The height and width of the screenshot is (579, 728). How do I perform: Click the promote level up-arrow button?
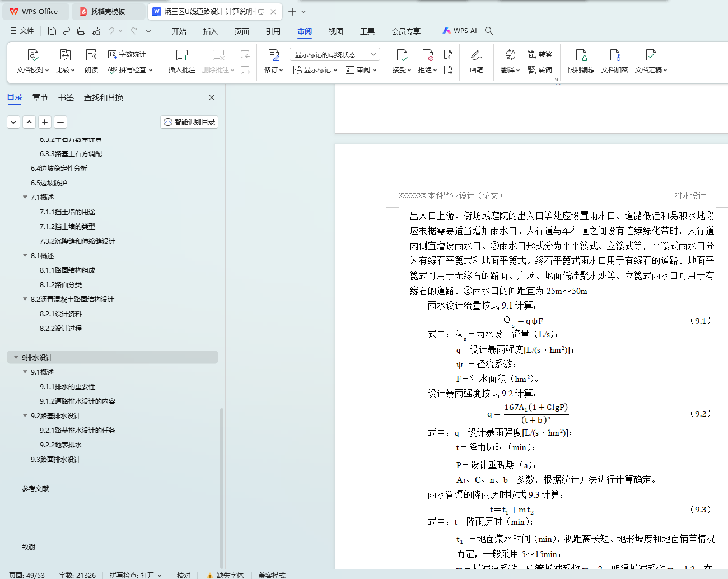coord(30,122)
